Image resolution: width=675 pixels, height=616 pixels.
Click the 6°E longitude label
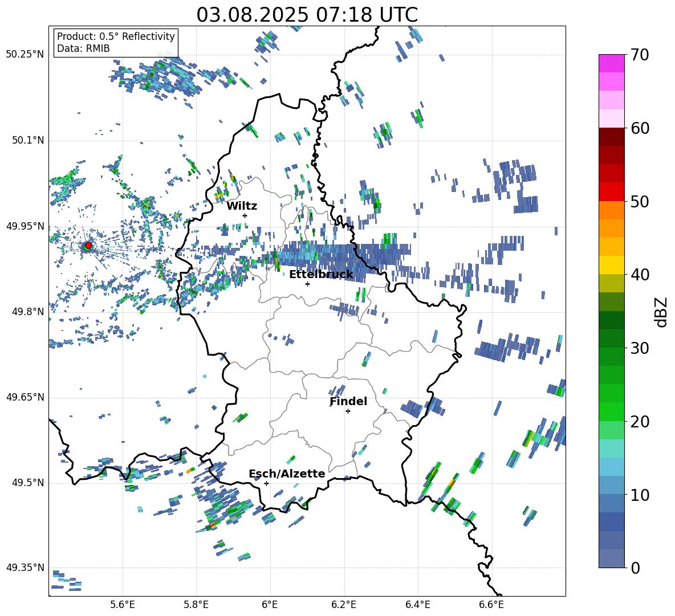(270, 605)
